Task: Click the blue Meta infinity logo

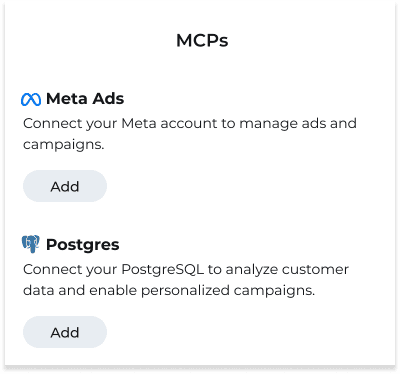Action: click(31, 99)
